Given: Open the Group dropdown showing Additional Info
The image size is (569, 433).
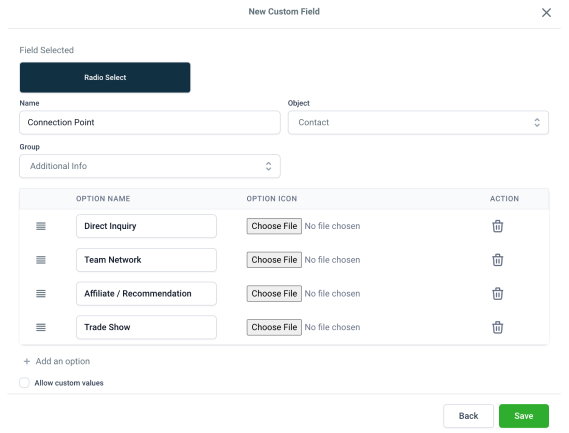Looking at the screenshot, I should pyautogui.click(x=150, y=166).
